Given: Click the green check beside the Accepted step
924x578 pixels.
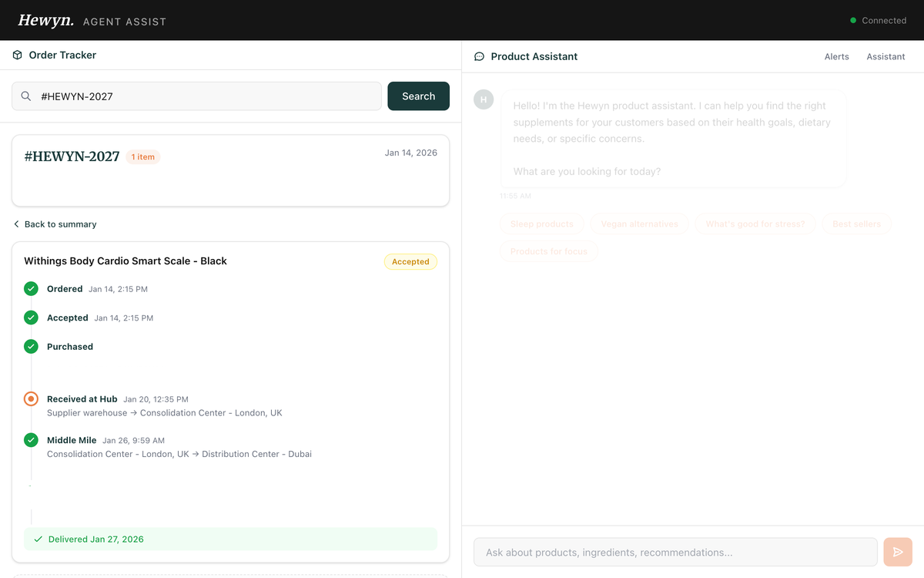Looking at the screenshot, I should tap(31, 318).
